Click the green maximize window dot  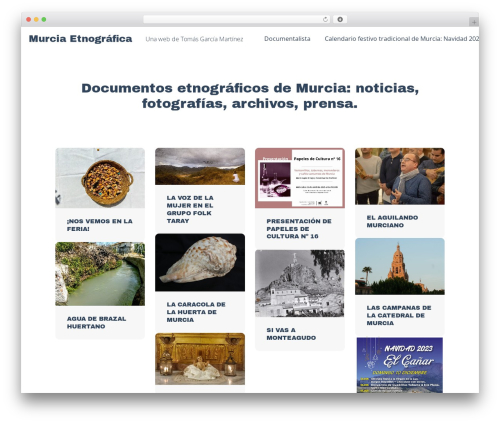click(x=44, y=20)
